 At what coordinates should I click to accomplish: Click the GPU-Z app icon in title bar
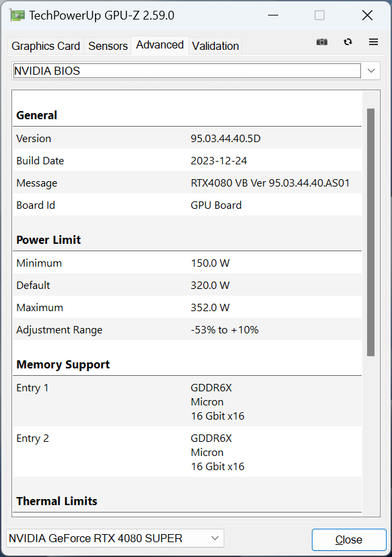coord(18,15)
